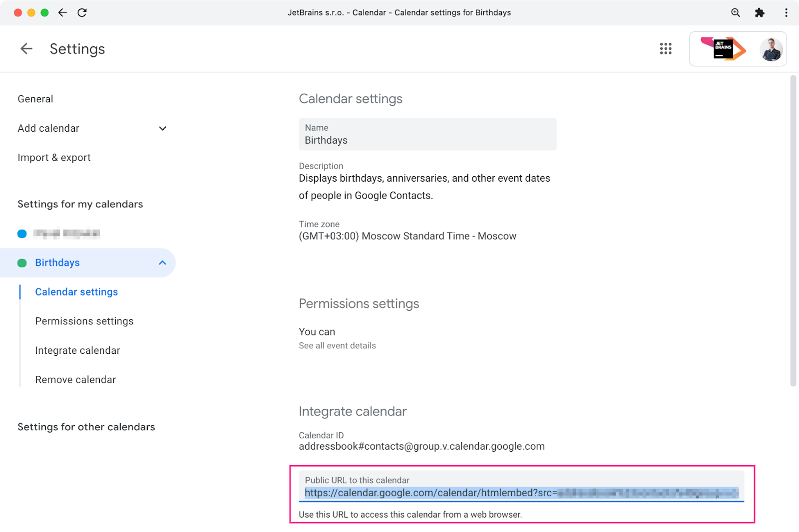Viewport: 799px width, 532px height.
Task: Open the browser extensions puzzle icon
Action: 760,12
